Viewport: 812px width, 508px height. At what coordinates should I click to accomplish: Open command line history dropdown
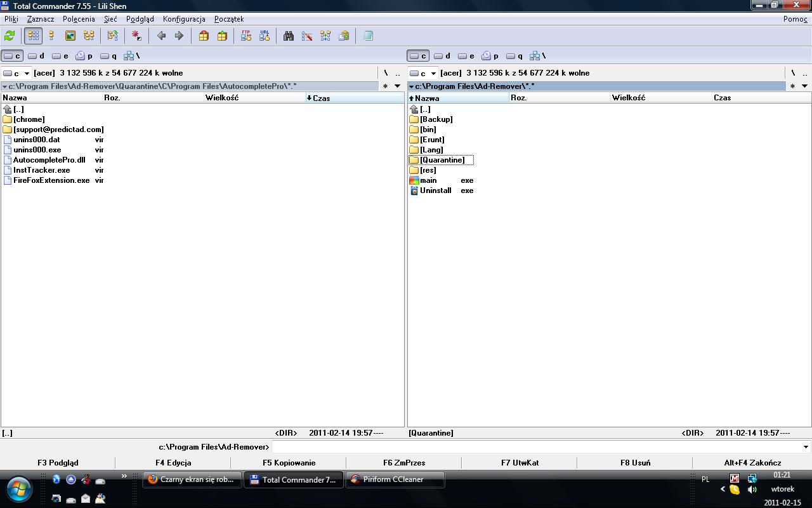806,447
